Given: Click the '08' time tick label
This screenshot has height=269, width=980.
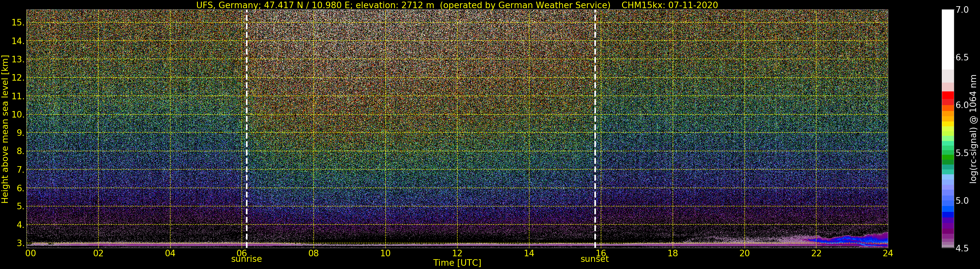Looking at the screenshot, I should pyautogui.click(x=313, y=253).
